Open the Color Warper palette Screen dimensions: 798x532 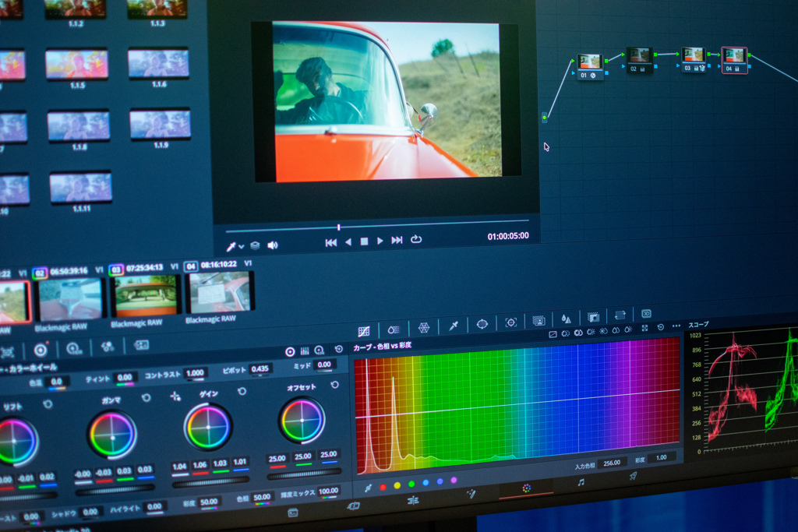click(423, 327)
